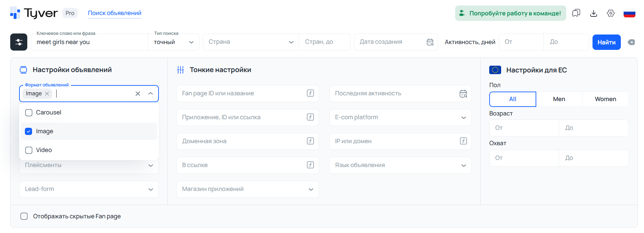
Task: Click the Возраст От field
Action: coord(524,128)
